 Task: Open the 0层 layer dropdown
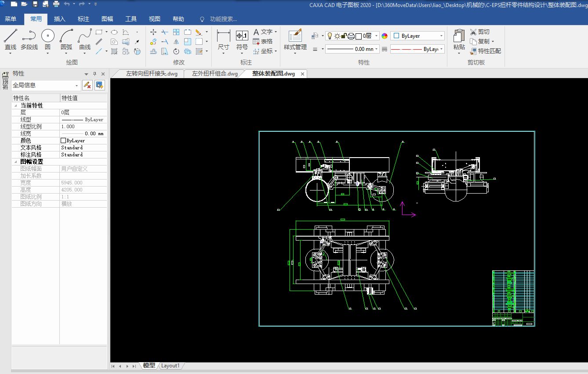pos(377,36)
